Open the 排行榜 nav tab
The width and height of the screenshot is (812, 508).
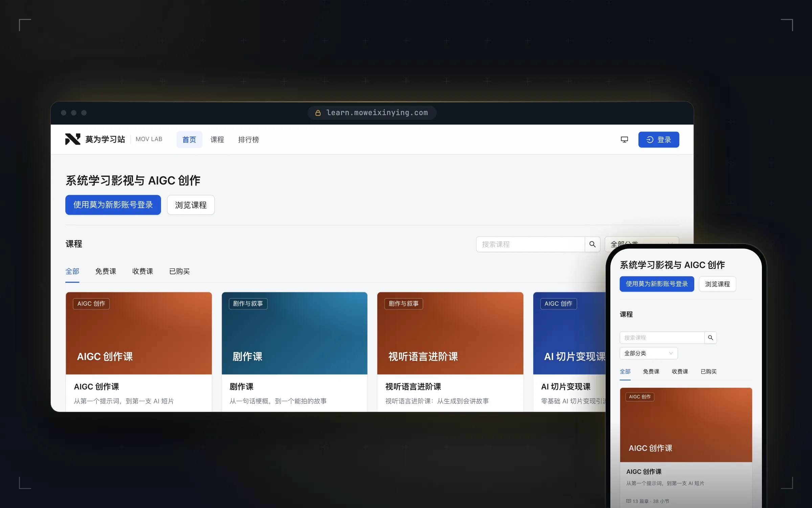coord(249,140)
